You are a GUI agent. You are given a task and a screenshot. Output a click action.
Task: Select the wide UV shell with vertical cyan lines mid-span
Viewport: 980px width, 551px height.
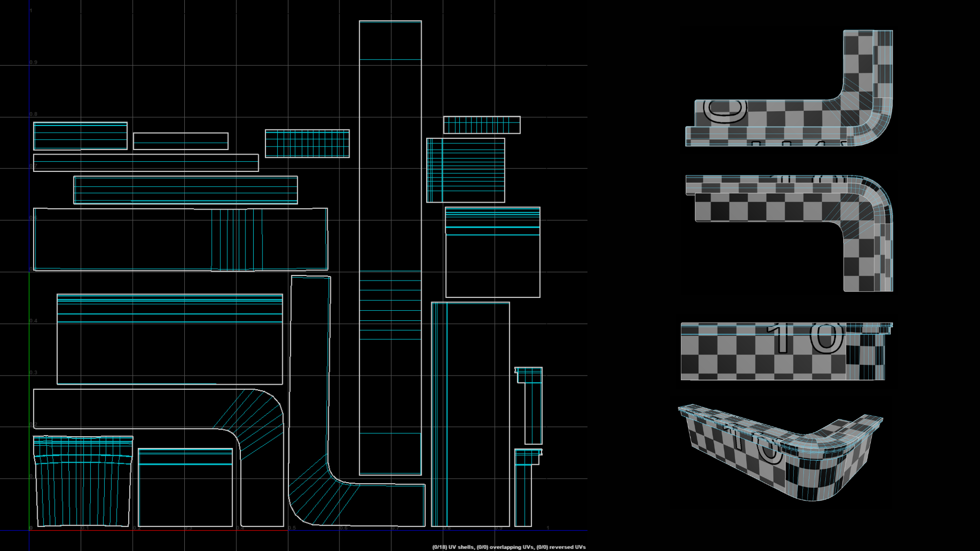(x=181, y=239)
